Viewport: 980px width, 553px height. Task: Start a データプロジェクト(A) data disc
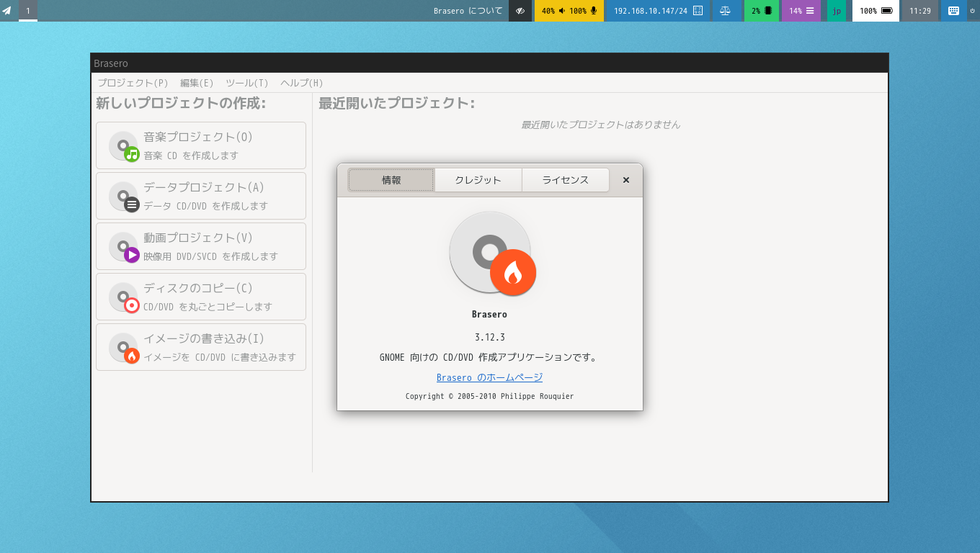[x=201, y=196]
